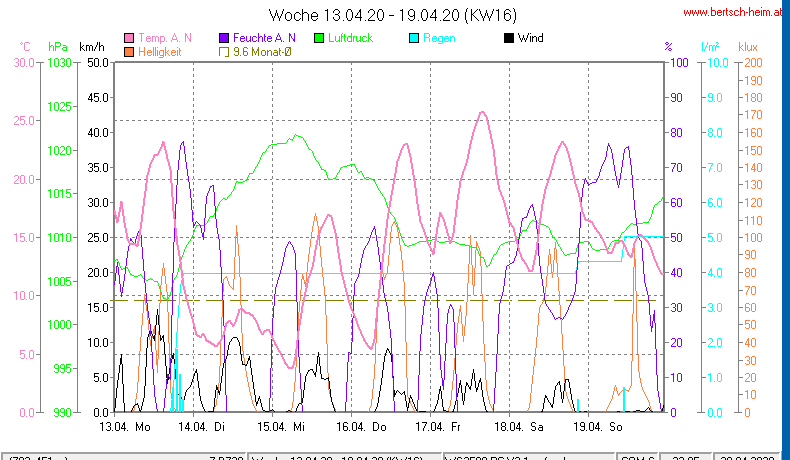Image resolution: width=790 pixels, height=460 pixels.
Task: Open the www.bertsch-heim.at link
Action: 735,13
